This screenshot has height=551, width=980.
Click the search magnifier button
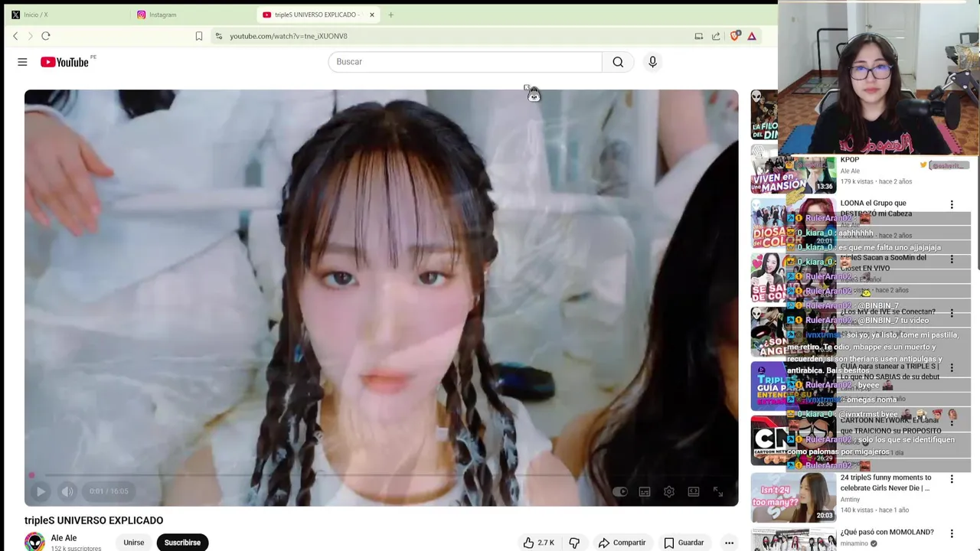coord(618,62)
